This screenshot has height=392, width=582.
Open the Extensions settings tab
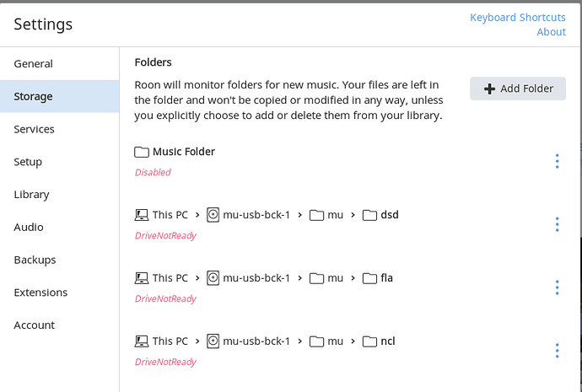click(x=59, y=293)
